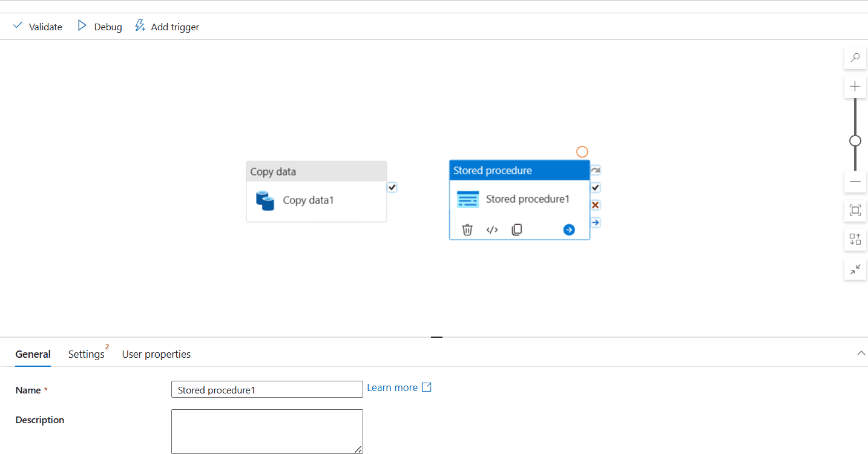Select the success output checkmark on Copy data1
This screenshot has width=868, height=454.
tap(392, 187)
